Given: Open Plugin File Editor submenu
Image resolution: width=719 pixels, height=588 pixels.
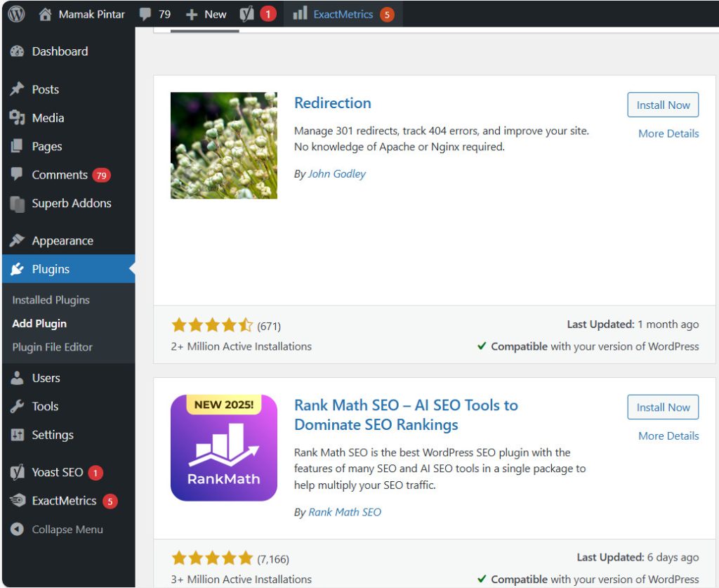Looking at the screenshot, I should click(x=52, y=347).
